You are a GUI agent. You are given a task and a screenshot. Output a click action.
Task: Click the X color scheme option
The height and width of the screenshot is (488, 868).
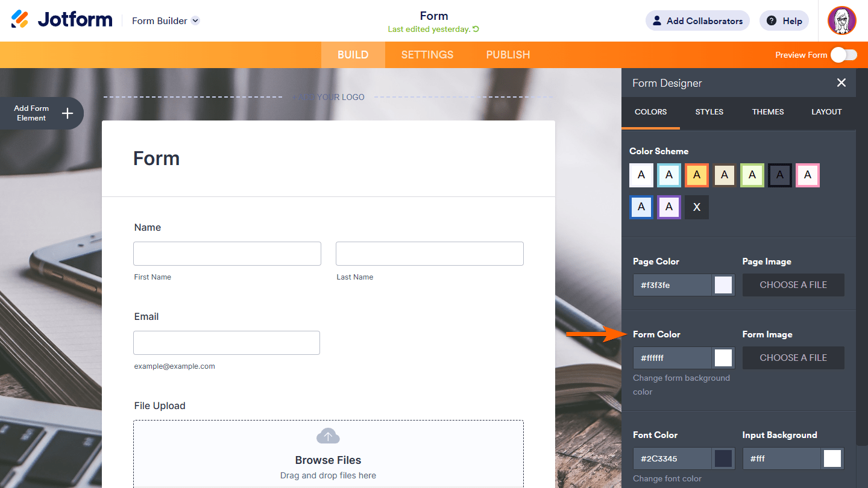[697, 207]
